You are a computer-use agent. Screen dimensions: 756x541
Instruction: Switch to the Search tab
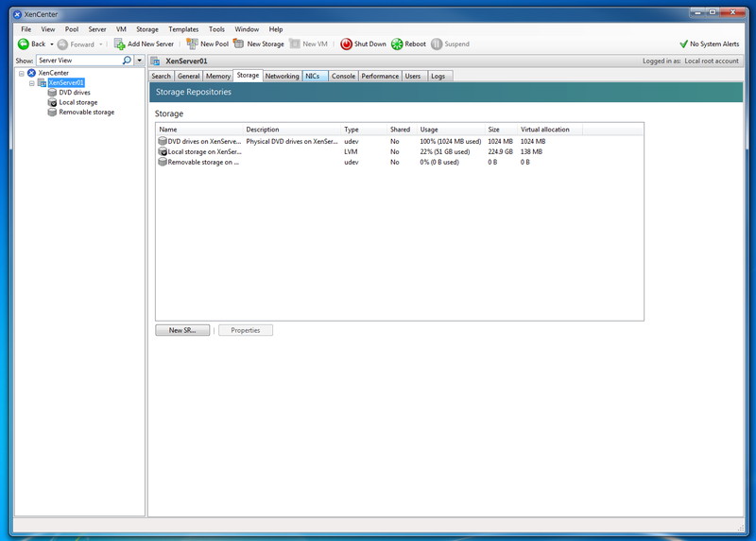(161, 77)
